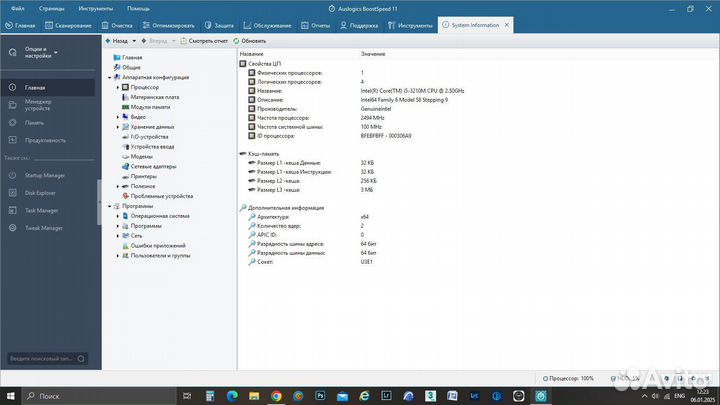Screen dimensions: 720x405
Task: Open Google Chrome from the taskbar
Action: click(x=276, y=396)
